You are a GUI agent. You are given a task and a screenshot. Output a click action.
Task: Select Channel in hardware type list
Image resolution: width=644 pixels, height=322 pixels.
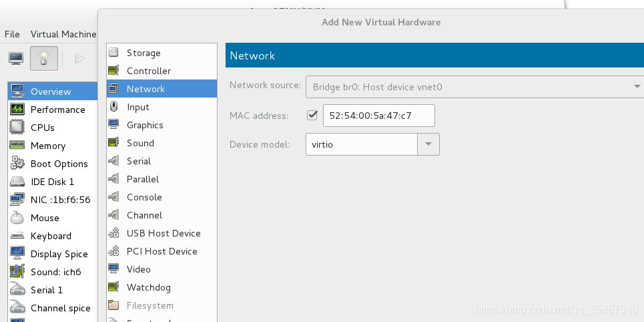[162, 215]
